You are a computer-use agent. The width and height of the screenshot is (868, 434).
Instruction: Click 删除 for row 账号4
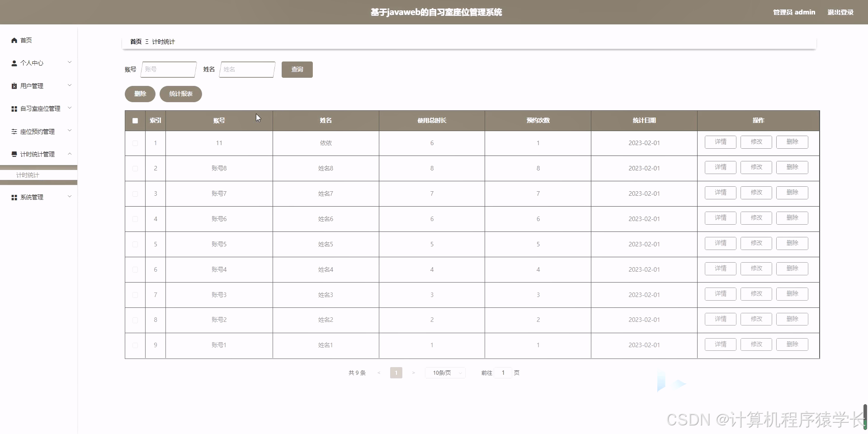(792, 269)
